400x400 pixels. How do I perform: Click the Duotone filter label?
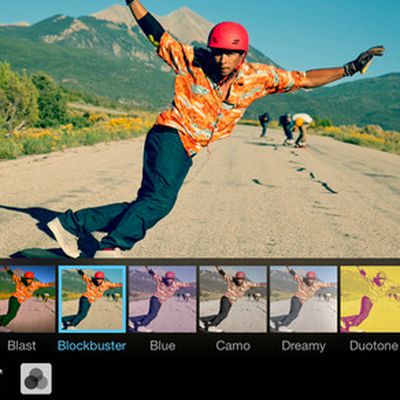[374, 346]
